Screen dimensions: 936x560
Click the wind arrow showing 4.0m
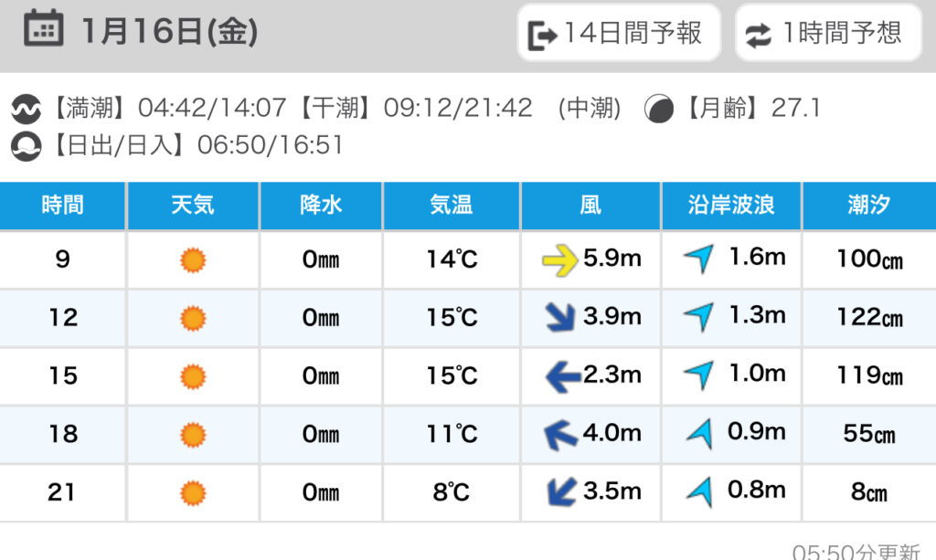coord(561,435)
